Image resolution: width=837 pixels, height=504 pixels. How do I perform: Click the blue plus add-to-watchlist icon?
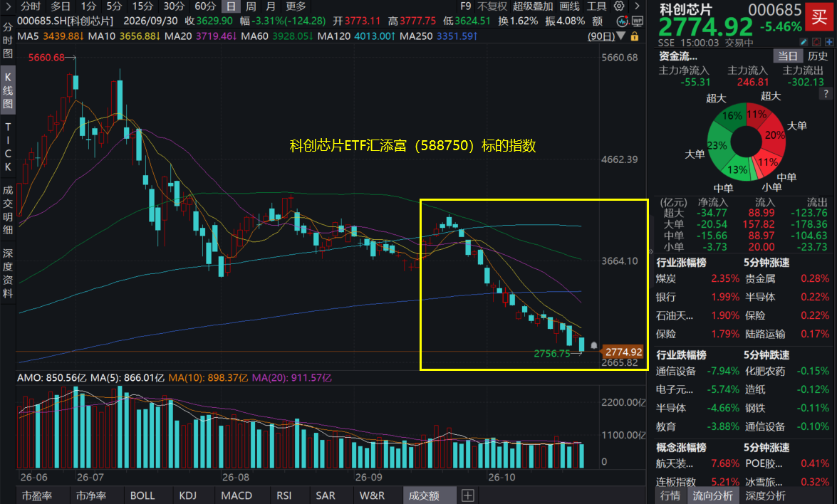pyautogui.click(x=830, y=41)
